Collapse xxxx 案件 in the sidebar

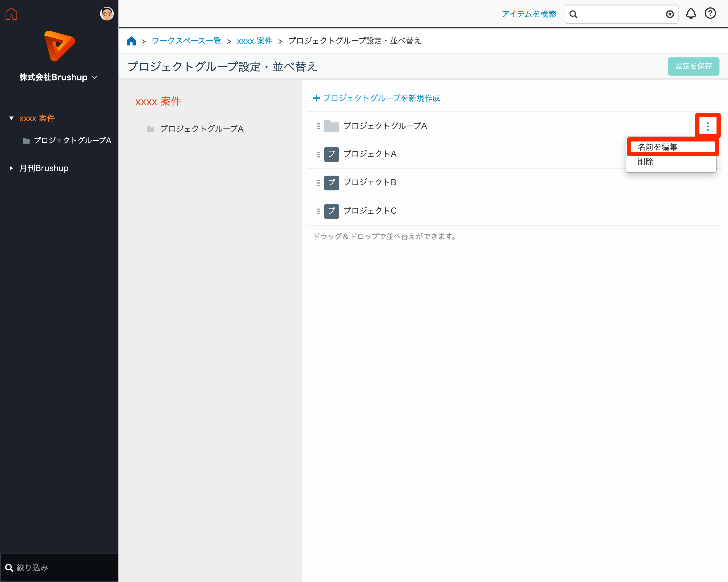[11, 118]
